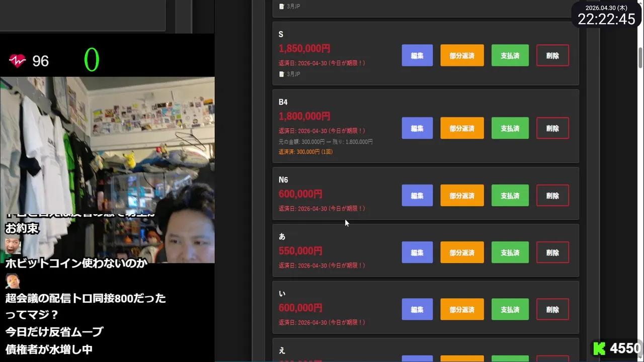Image resolution: width=644 pixels, height=362 pixels.
Task: Record partial repayment for N6
Action: coord(462,196)
